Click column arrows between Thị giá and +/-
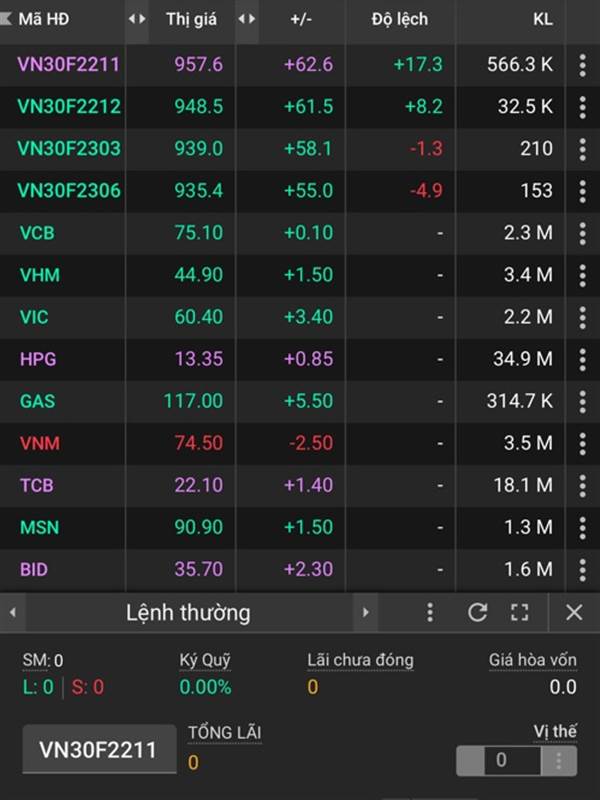Screen dimensions: 600x800 (247, 19)
